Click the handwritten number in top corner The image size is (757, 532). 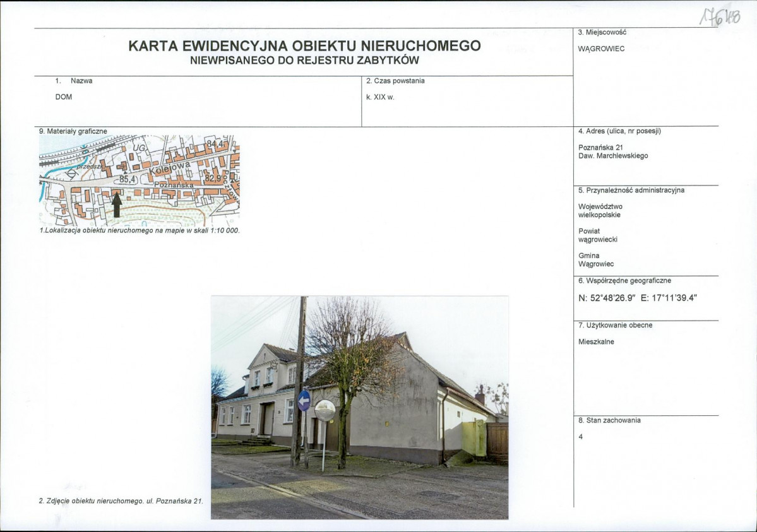coord(719,18)
